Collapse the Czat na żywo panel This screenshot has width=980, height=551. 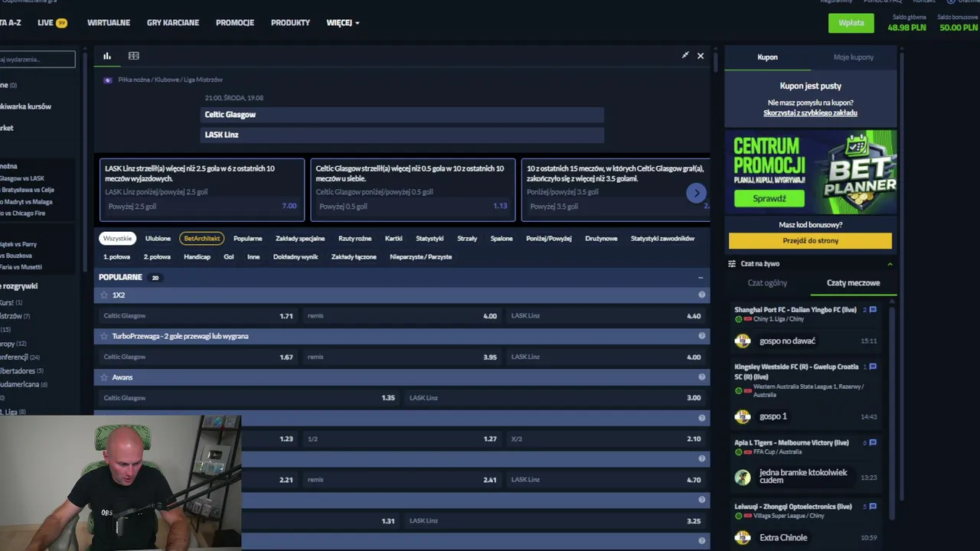pyautogui.click(x=890, y=264)
